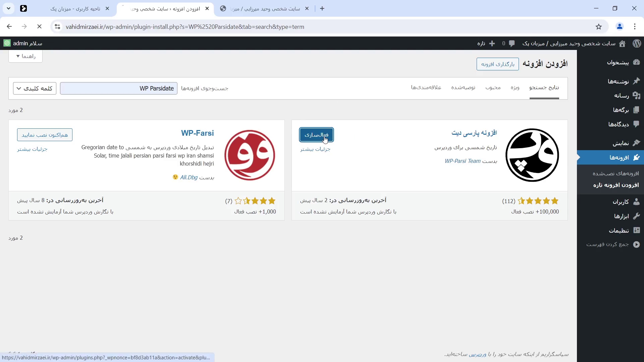Click the WordPress (وردپرس) footer link
Viewport: 644px width, 362px height.
click(477, 354)
